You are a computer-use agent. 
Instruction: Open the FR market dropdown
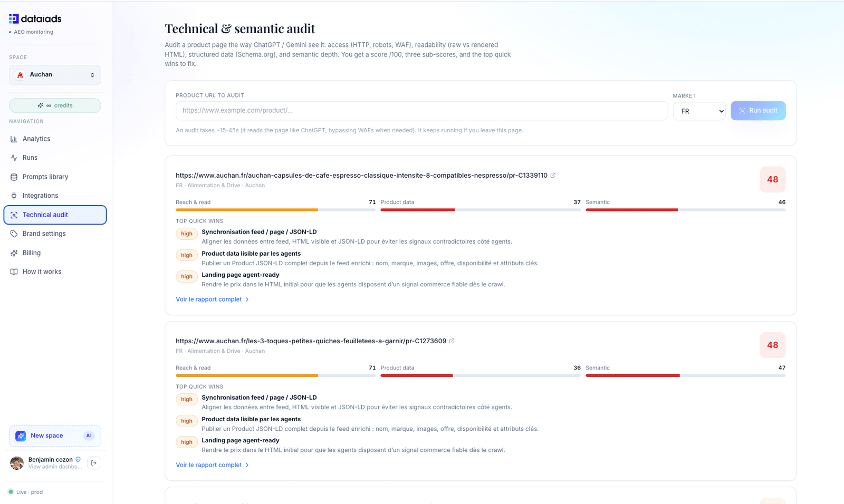[x=699, y=111]
